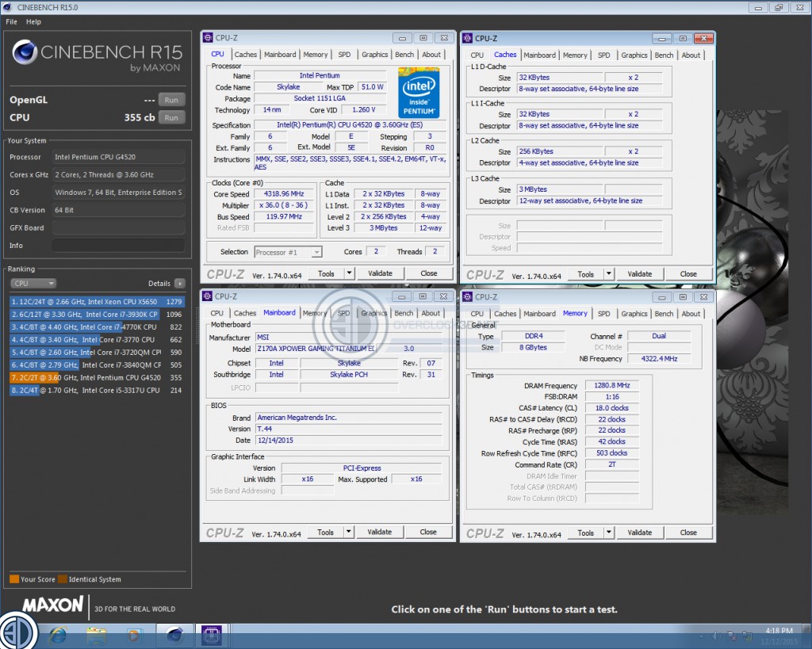Click the Core Speed value 4318.96 MHz
This screenshot has width=812, height=649.
tap(284, 193)
